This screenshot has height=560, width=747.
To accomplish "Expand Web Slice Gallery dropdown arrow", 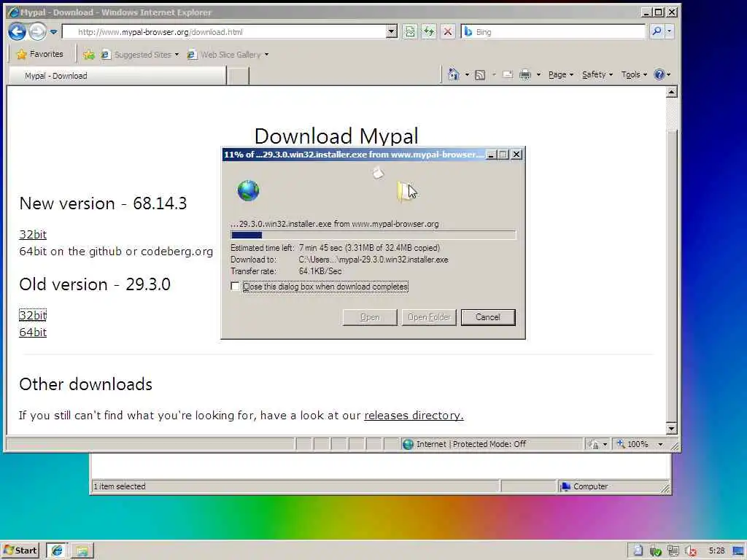I will [x=267, y=55].
